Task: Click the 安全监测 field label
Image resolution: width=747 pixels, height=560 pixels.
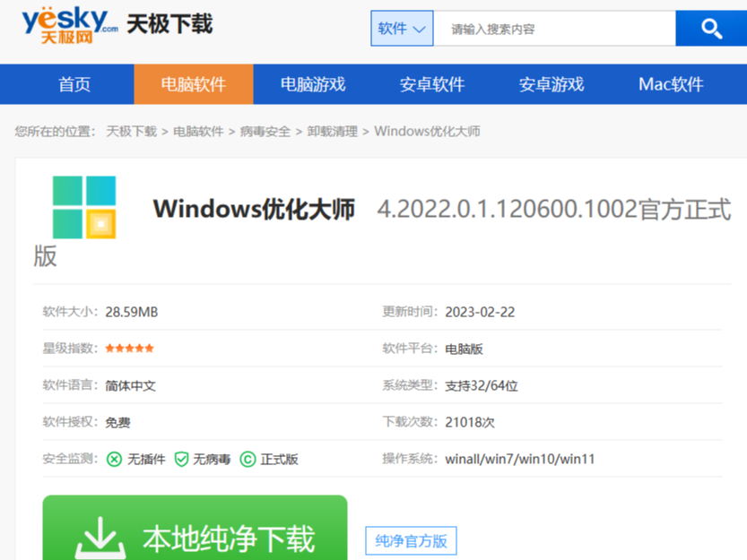Action: click(x=71, y=459)
